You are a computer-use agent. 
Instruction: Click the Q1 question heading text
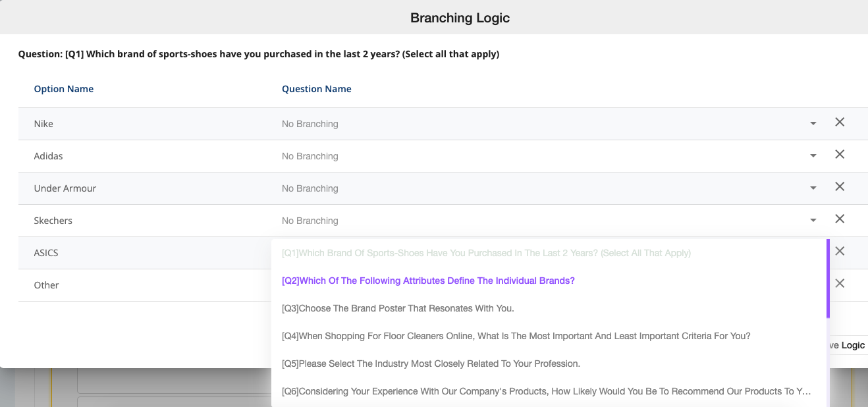coord(259,54)
